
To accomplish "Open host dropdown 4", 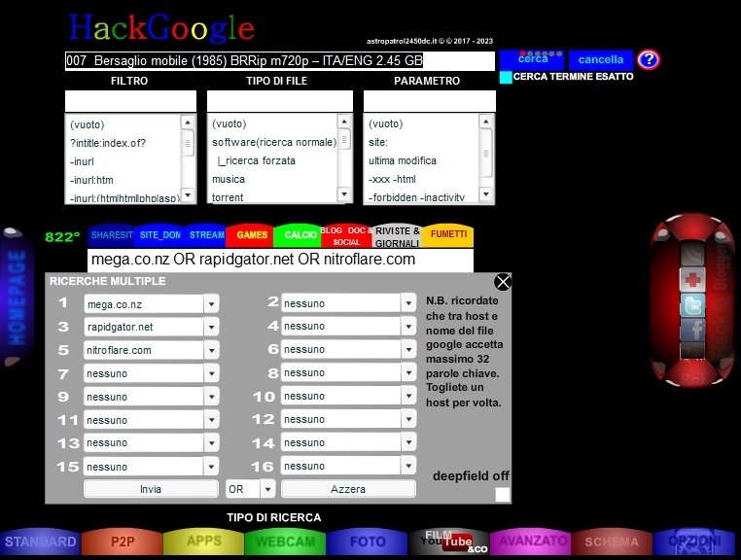I will tap(408, 326).
